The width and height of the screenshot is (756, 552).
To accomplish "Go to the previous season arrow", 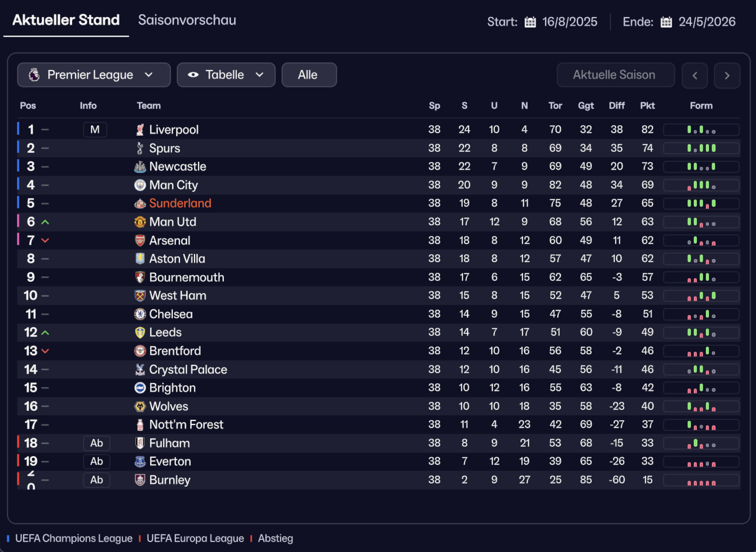I will pyautogui.click(x=695, y=76).
